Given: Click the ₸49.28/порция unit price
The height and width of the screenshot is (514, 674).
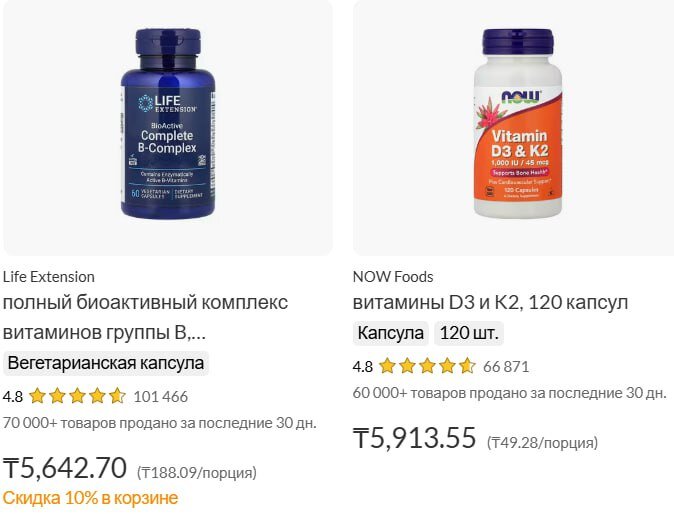Looking at the screenshot, I should click(x=542, y=442).
